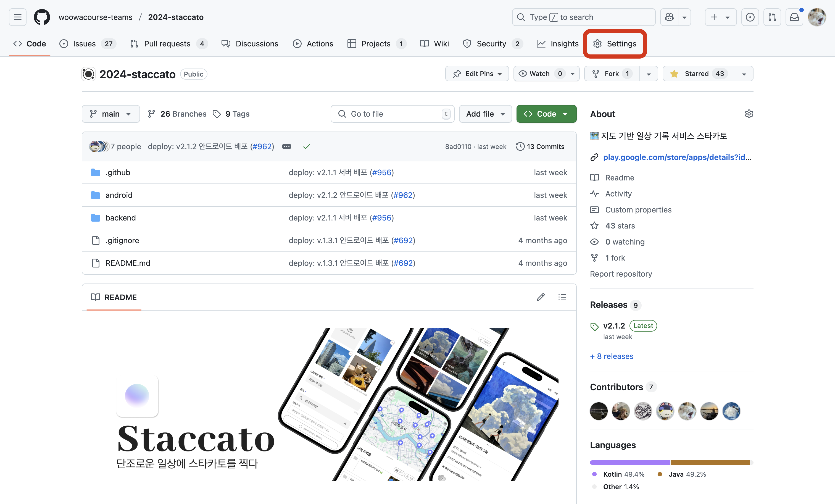Screen dimensions: 835x504
Task: Click the About section gear icon
Action: 749,114
